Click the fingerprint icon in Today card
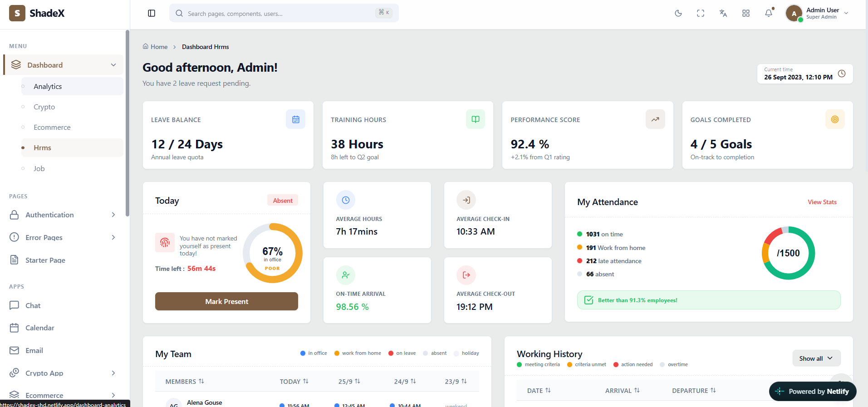This screenshot has width=868, height=407. click(165, 242)
